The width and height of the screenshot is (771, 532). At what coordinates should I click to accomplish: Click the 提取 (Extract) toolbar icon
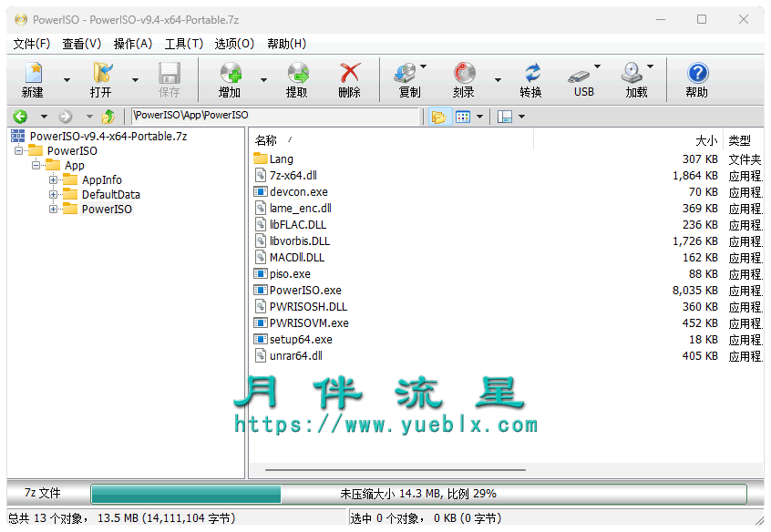(x=298, y=73)
